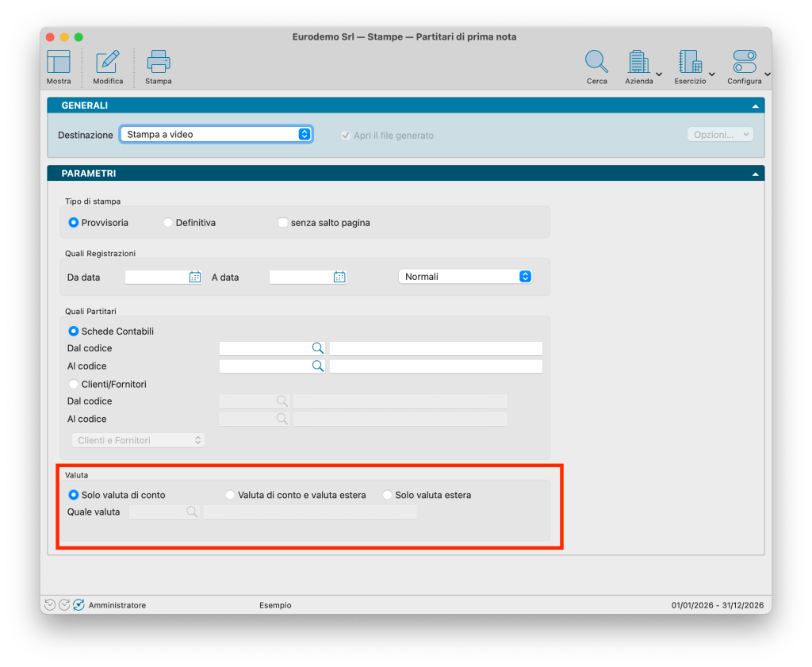Enable senza salto pagina checkbox
The image size is (812, 667).
(283, 223)
